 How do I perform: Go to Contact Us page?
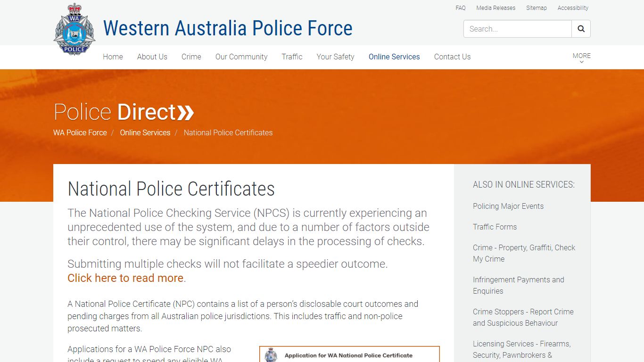tap(452, 57)
